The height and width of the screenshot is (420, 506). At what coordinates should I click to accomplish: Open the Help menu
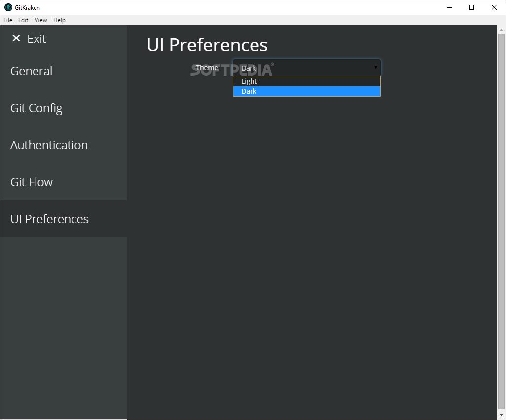59,20
